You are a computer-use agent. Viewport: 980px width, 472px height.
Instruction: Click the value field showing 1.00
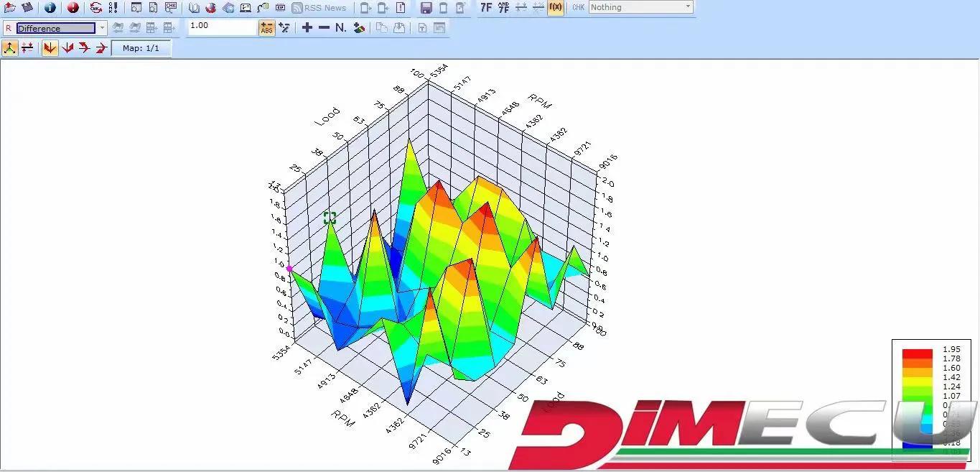pos(222,26)
